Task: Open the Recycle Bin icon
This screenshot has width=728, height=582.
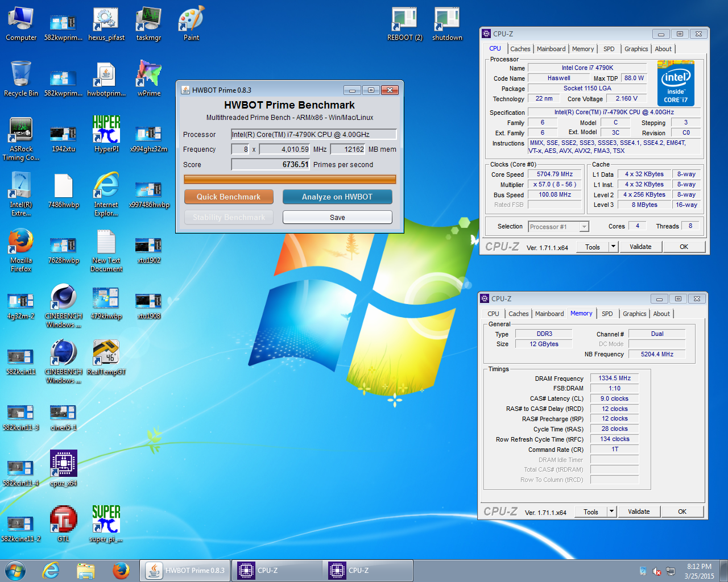Action: (x=21, y=80)
